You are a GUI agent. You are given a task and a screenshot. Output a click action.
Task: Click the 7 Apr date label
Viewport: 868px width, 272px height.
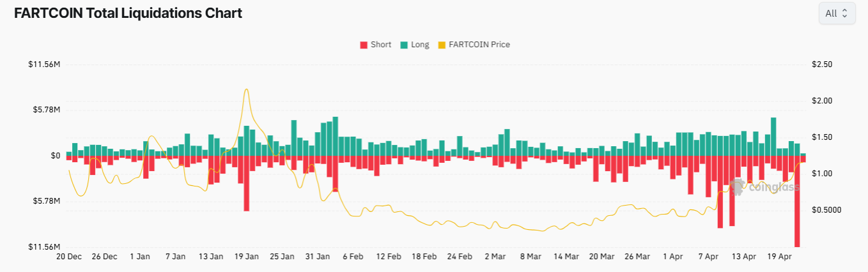click(x=708, y=257)
